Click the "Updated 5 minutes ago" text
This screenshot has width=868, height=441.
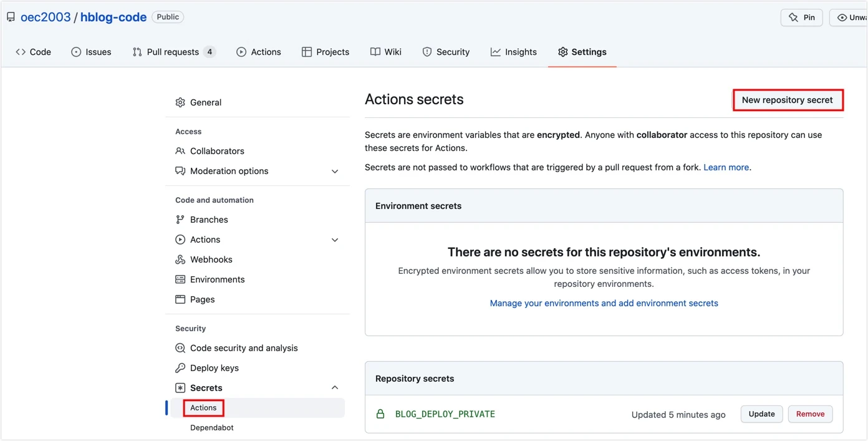tap(678, 415)
